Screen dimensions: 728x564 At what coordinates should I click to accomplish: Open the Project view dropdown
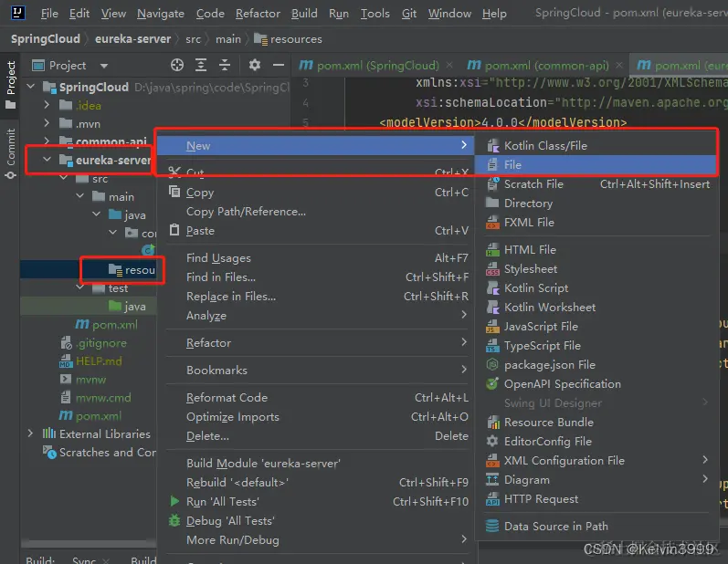coord(104,66)
